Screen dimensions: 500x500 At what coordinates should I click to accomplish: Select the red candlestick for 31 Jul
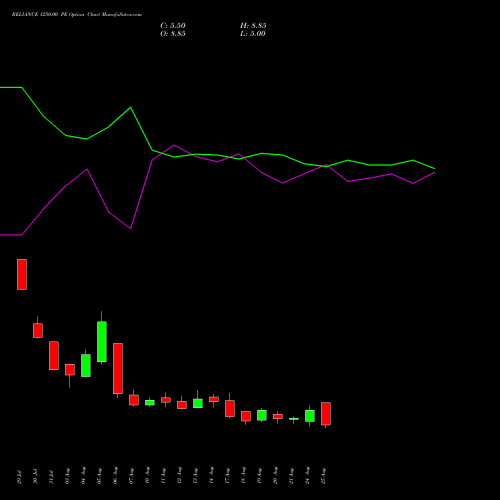54,355
